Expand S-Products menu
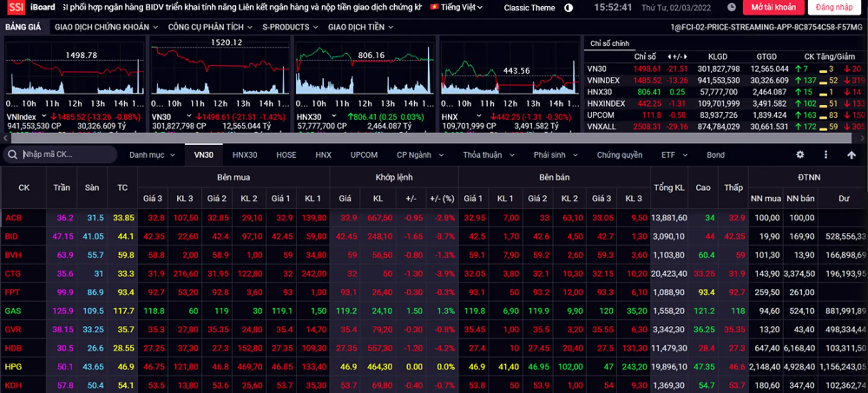The image size is (868, 393). coord(290,27)
